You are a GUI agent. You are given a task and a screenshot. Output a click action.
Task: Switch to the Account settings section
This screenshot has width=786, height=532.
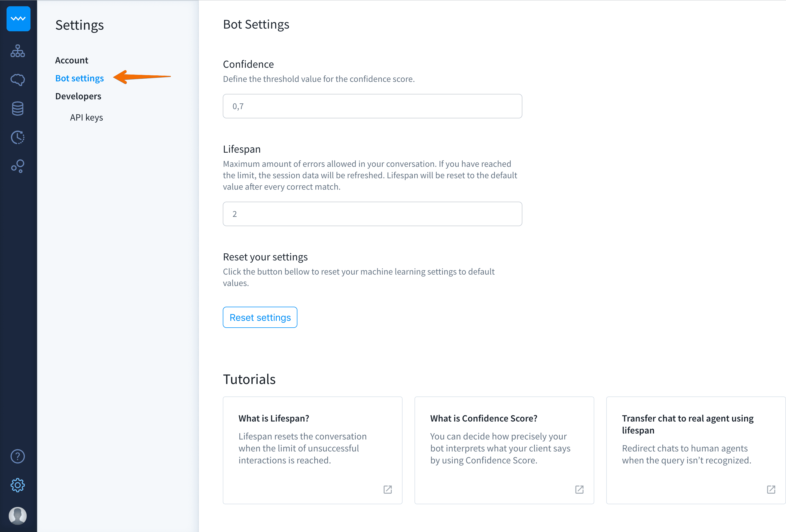[72, 60]
